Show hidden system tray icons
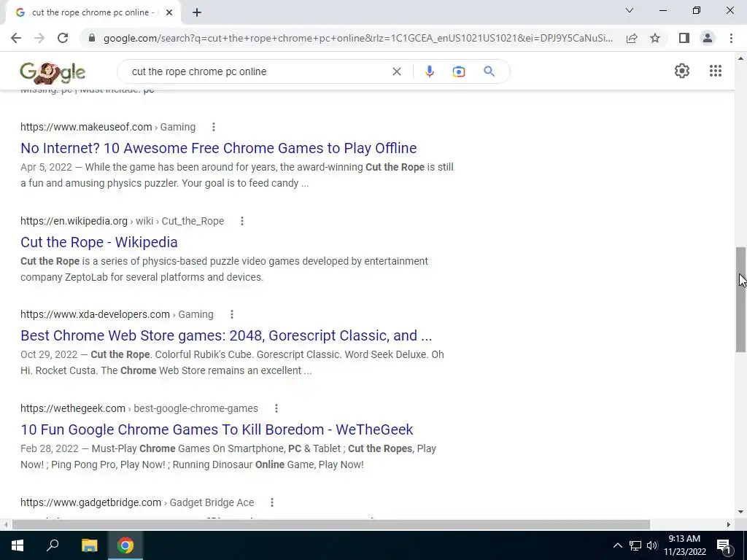Screen dimensions: 747x560 (617, 545)
